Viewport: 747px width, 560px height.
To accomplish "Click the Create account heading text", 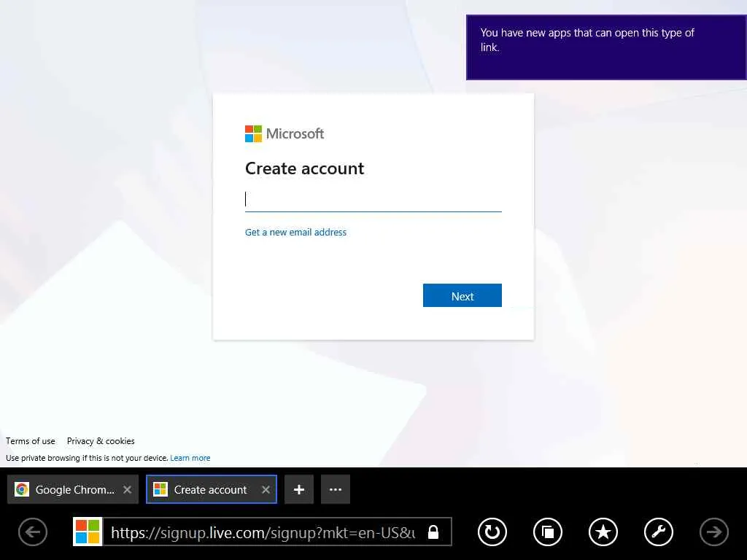I will point(304,168).
